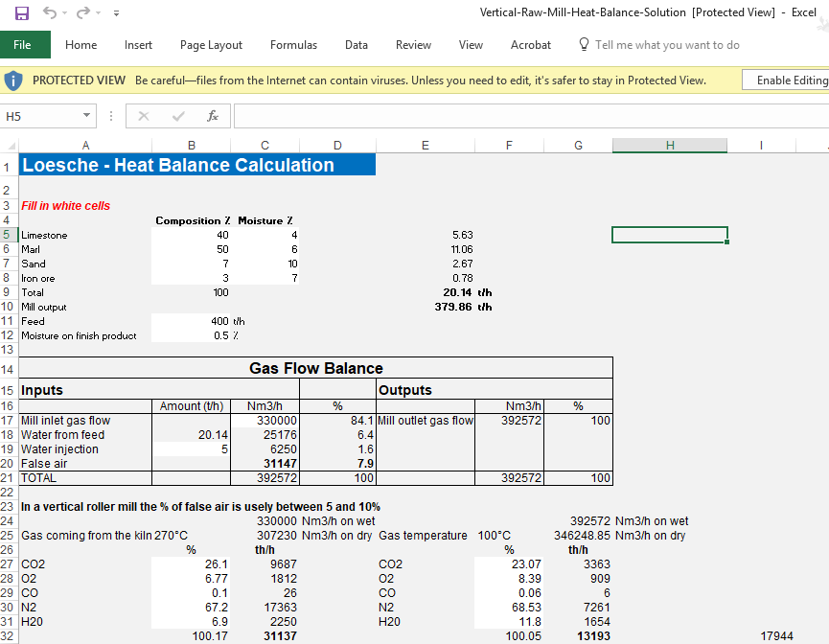Click the Select All corner triangle
Screen dimensions: 829x644
click(x=10, y=146)
